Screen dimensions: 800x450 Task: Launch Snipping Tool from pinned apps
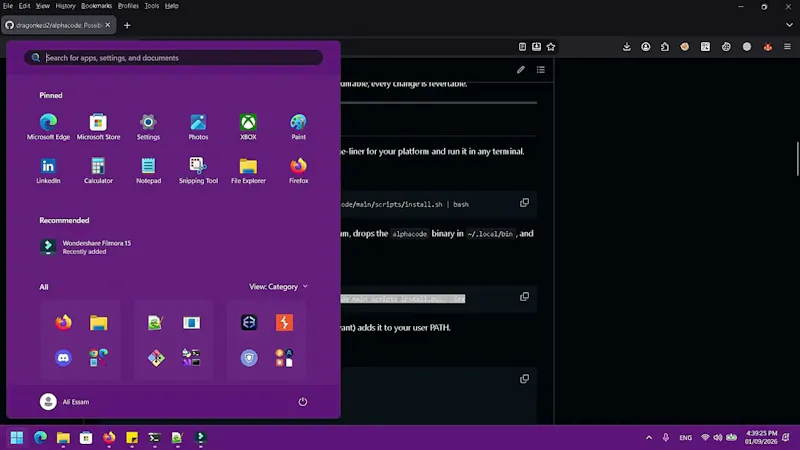click(x=198, y=170)
